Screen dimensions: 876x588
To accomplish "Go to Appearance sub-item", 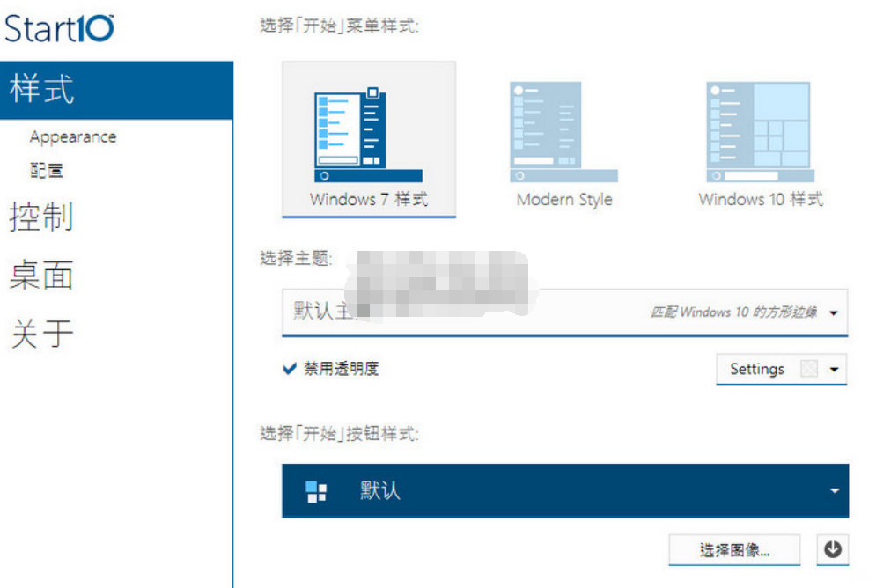I will pos(73,136).
